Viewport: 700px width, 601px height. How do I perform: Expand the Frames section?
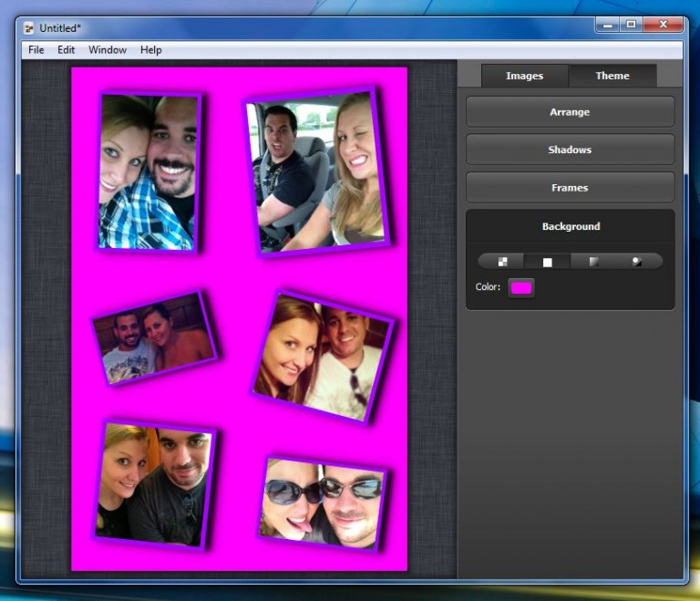tap(570, 188)
